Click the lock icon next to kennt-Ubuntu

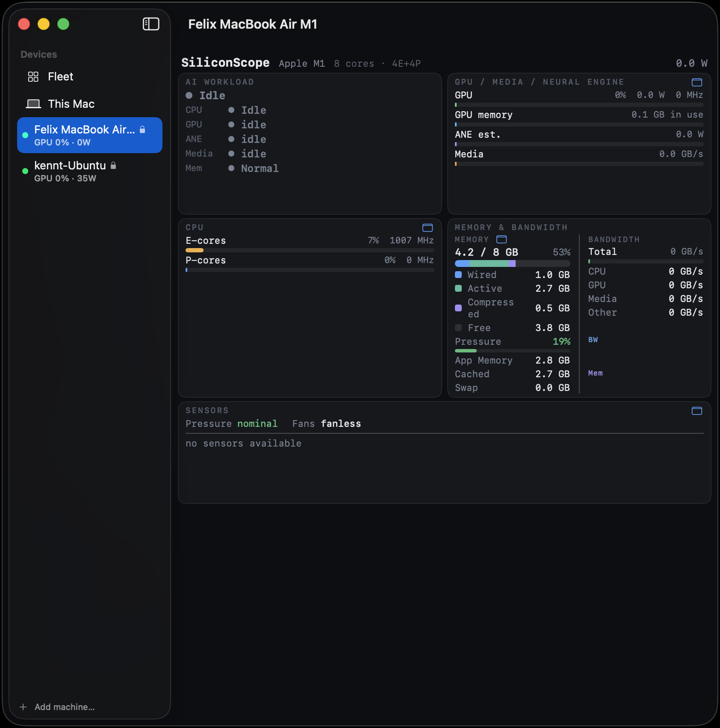tap(113, 166)
